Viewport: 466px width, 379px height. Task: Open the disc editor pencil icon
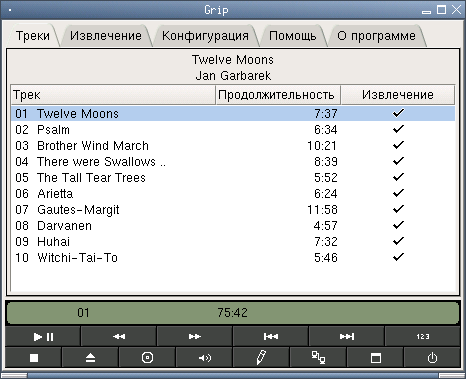(x=261, y=358)
